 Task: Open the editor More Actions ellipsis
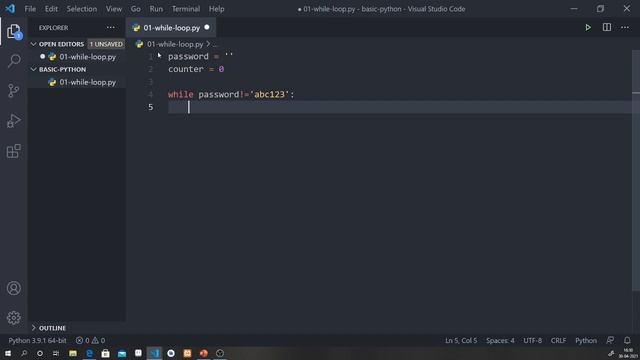pyautogui.click(x=625, y=27)
